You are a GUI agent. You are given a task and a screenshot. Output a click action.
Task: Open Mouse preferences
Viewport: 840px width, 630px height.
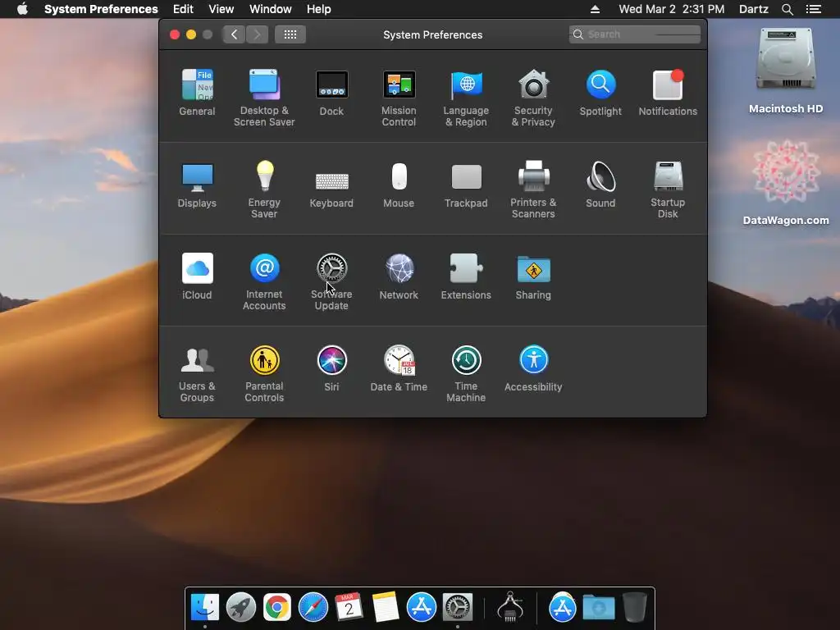[x=399, y=185]
